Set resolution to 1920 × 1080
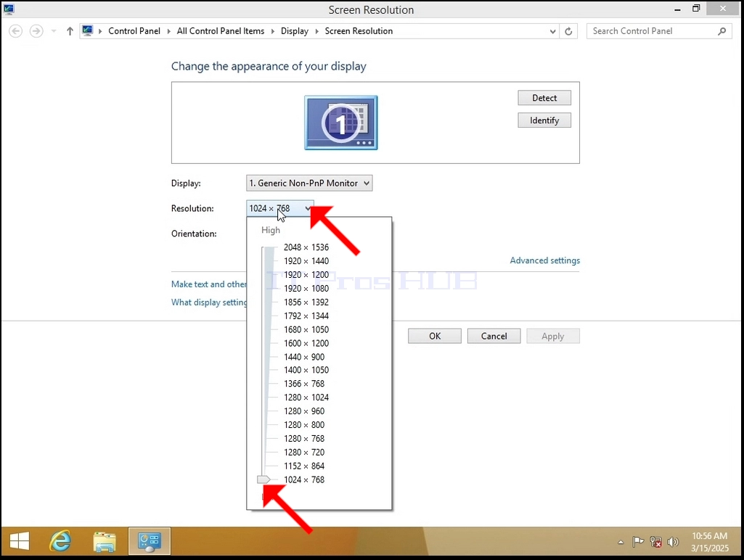The width and height of the screenshot is (744, 560). 306,288
